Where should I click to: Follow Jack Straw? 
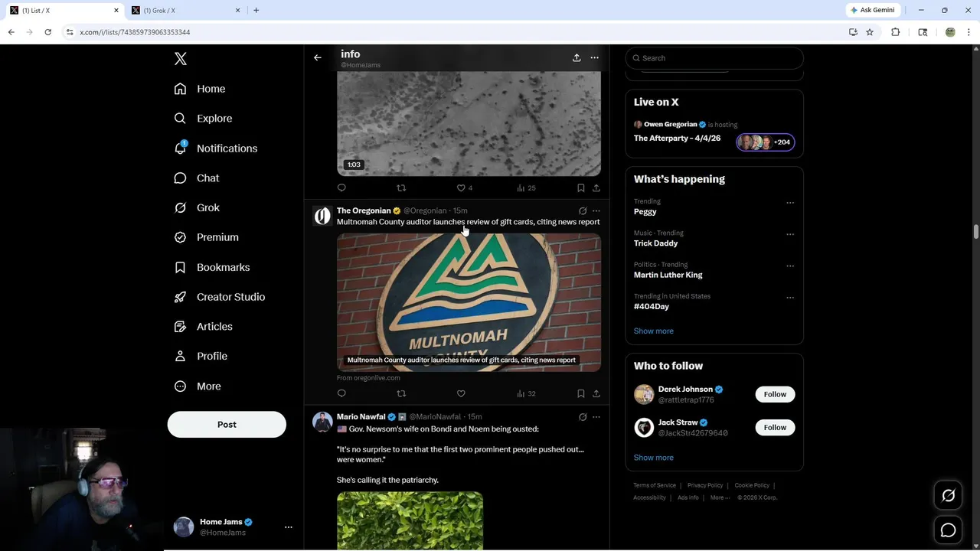(775, 427)
